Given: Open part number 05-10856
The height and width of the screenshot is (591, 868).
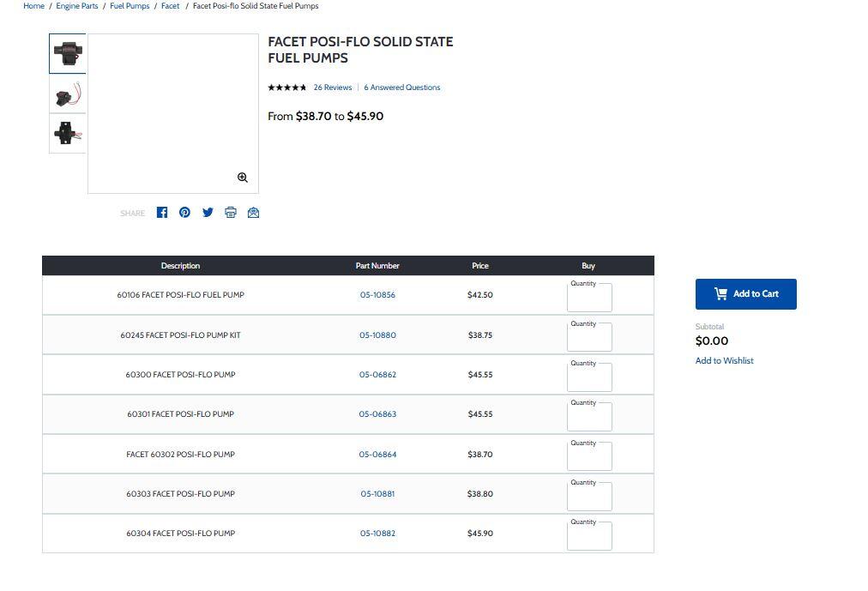Looking at the screenshot, I should tap(377, 295).
